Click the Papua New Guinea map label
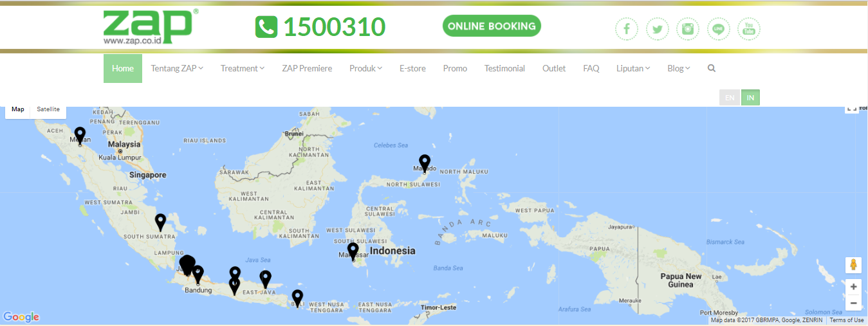 (x=681, y=280)
